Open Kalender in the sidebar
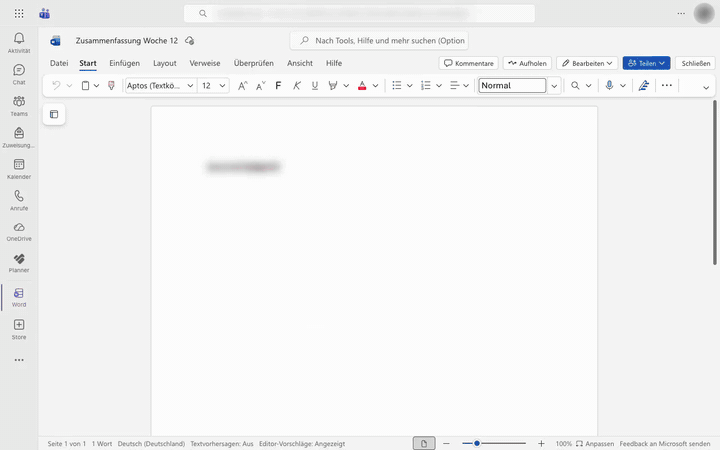Screen dimensions: 720x450 19,169
